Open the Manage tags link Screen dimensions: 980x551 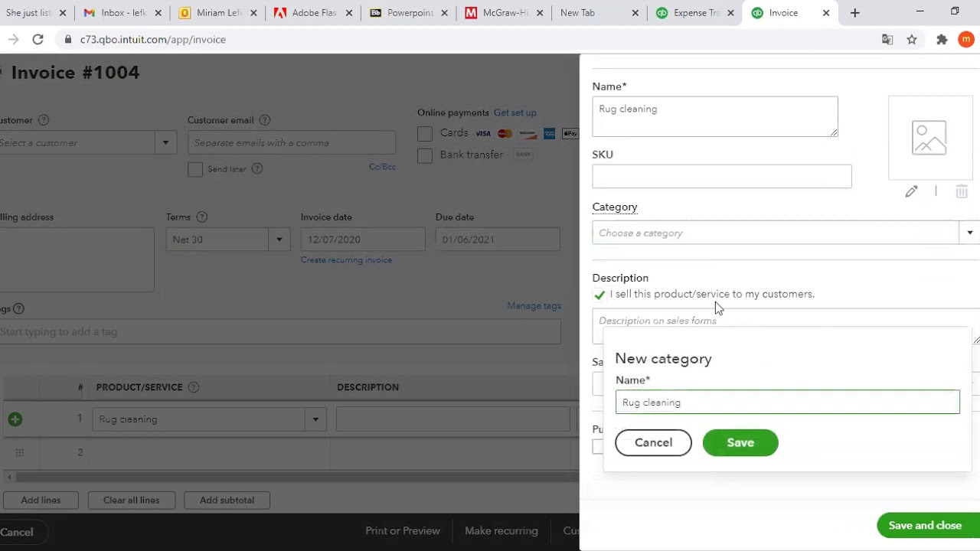[534, 306]
